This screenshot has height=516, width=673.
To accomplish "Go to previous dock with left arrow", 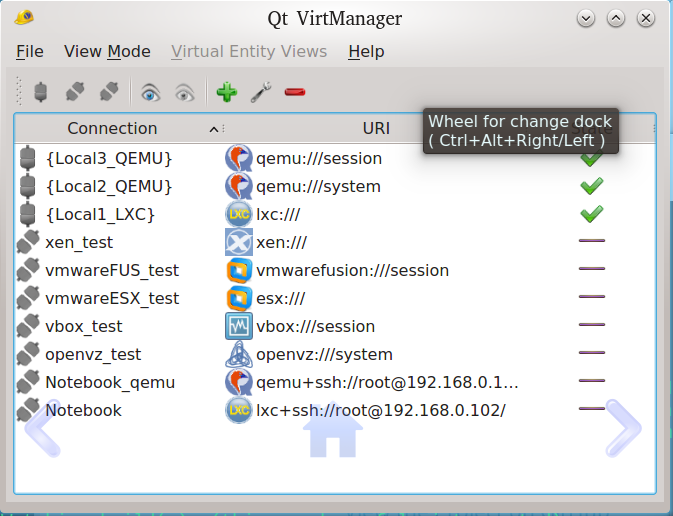I will click(42, 427).
